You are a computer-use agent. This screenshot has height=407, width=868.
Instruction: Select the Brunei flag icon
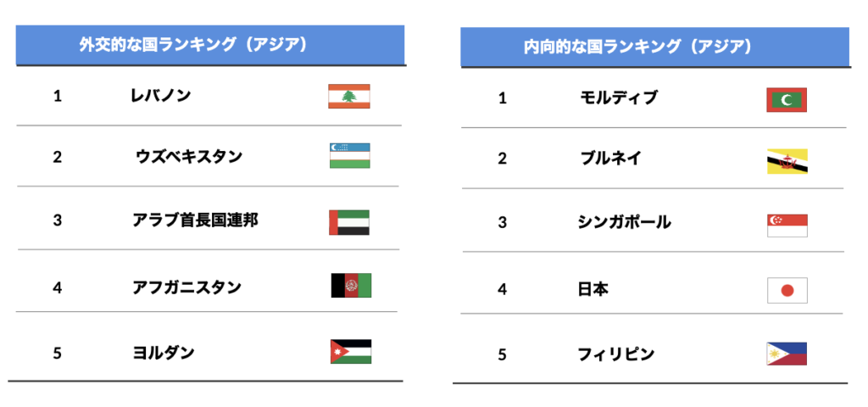pyautogui.click(x=787, y=161)
